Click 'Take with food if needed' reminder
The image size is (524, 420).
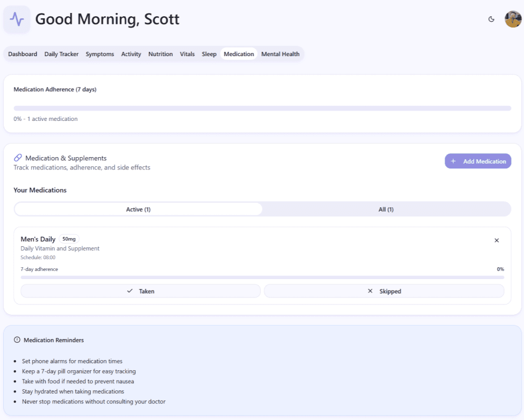tap(78, 381)
